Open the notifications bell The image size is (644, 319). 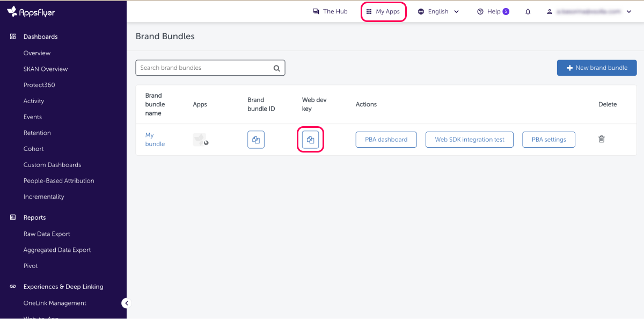pos(528,12)
